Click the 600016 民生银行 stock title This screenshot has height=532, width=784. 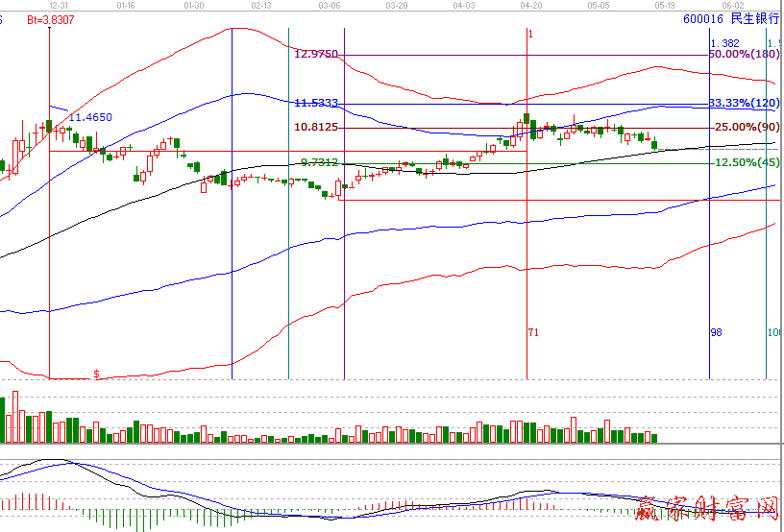[731, 18]
